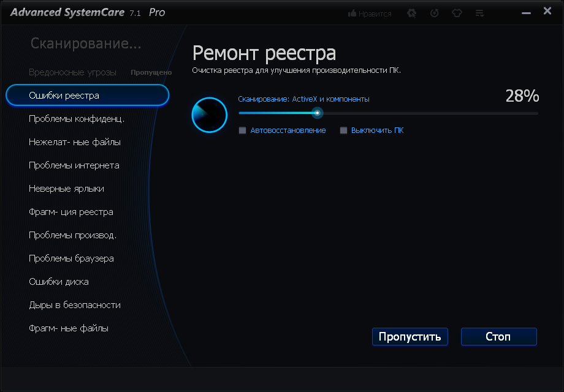
Task: Select Неверные ярлыки item
Action: (x=66, y=189)
